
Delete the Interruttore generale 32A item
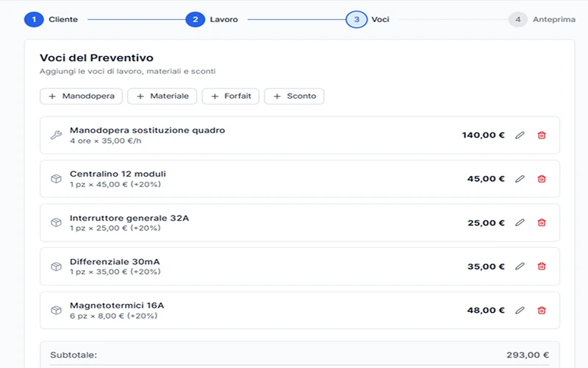542,222
